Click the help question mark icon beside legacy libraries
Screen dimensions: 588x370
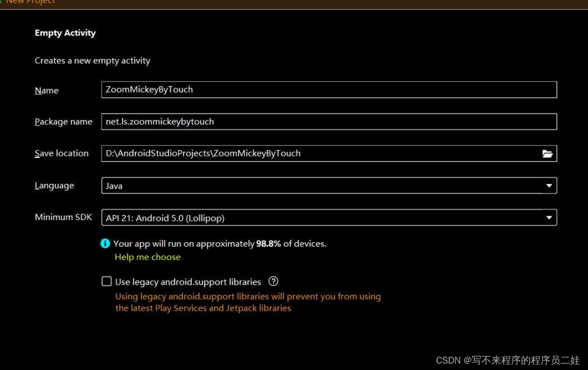click(x=273, y=281)
